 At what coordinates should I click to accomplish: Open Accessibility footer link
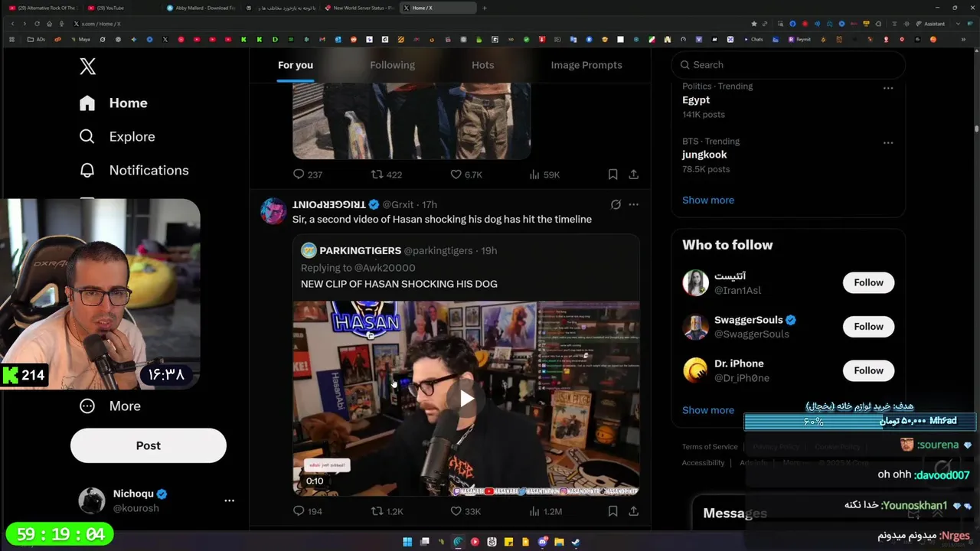[x=703, y=463]
